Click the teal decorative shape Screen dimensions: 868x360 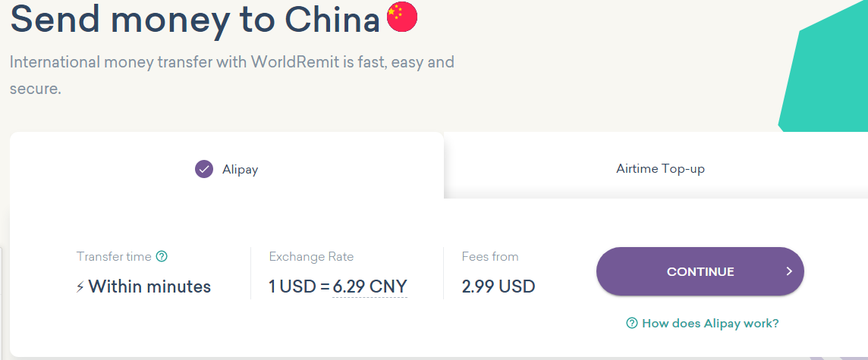pos(827,76)
